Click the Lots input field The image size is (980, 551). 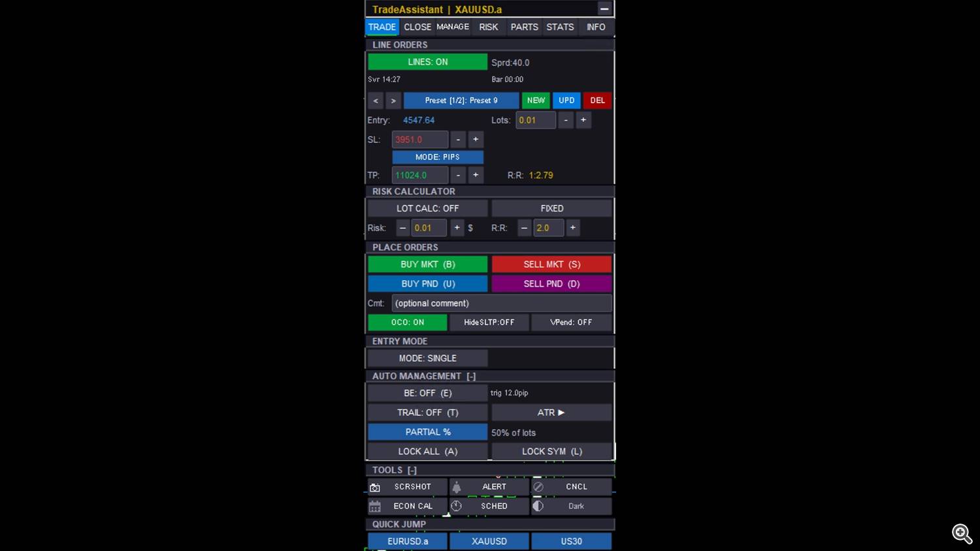(536, 120)
